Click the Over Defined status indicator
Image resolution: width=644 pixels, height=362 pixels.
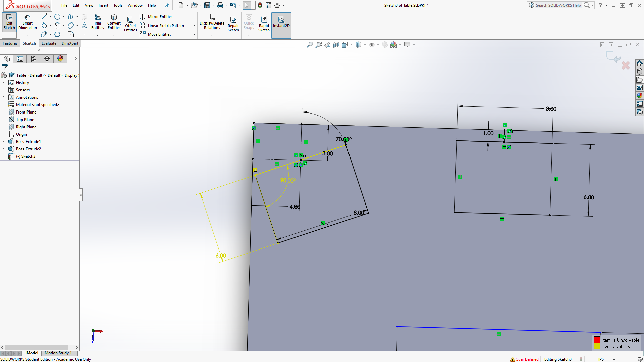524,359
